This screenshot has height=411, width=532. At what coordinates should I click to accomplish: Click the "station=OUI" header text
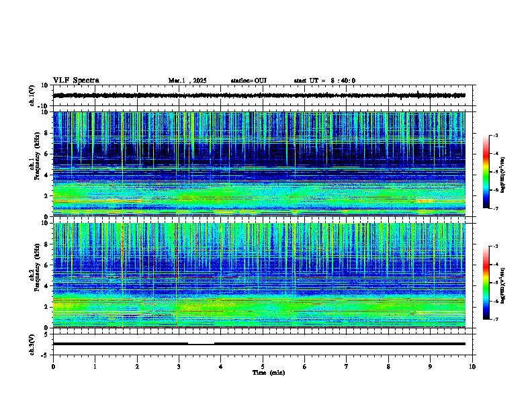pyautogui.click(x=249, y=81)
